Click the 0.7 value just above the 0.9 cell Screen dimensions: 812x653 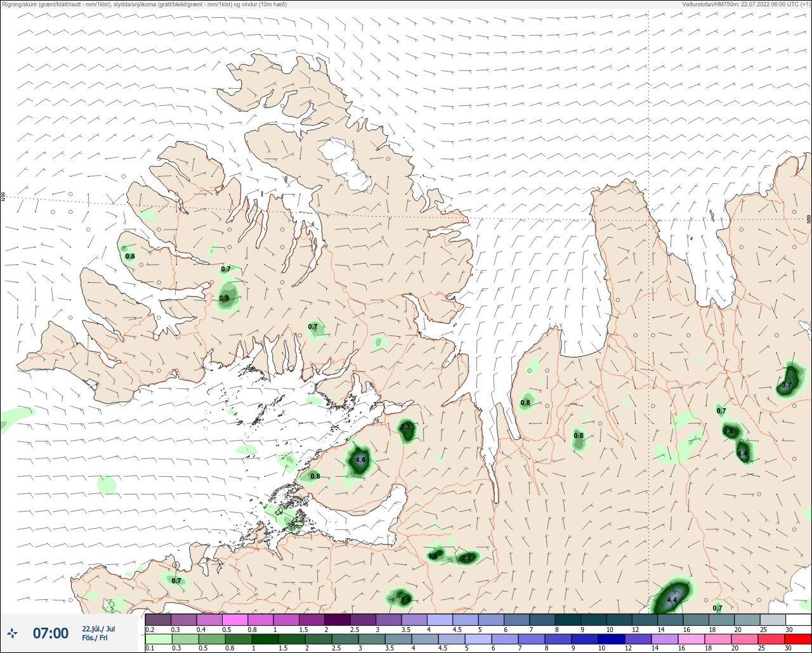pyautogui.click(x=226, y=269)
